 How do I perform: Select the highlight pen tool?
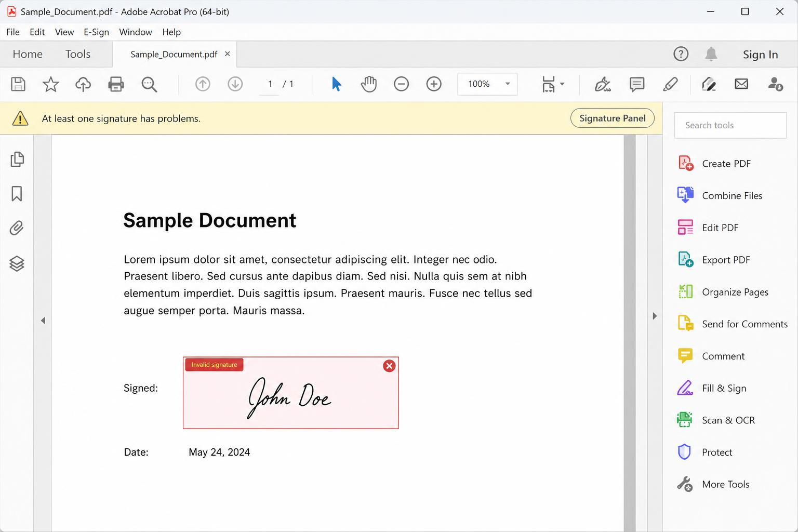[670, 84]
